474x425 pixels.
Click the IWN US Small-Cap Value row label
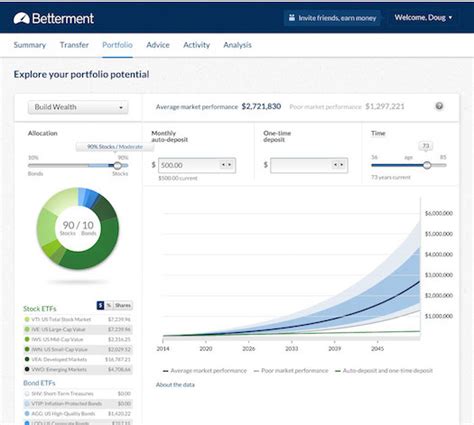click(x=59, y=349)
